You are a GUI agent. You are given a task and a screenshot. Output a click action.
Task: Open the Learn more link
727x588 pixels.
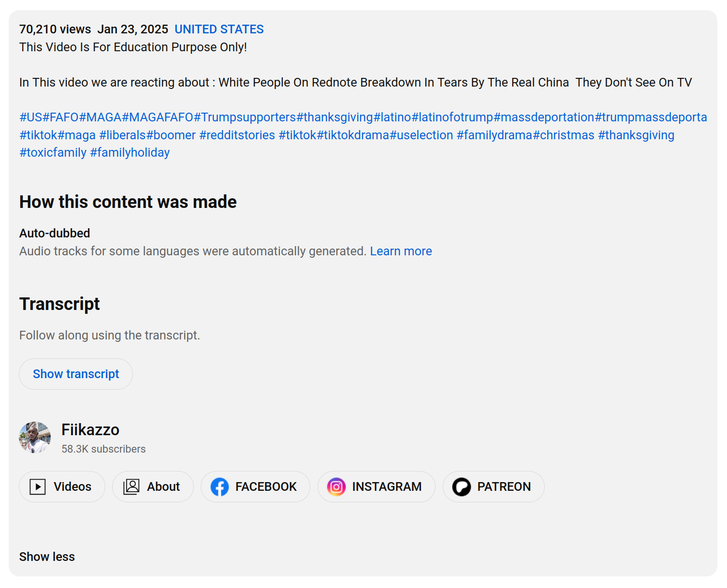(401, 251)
